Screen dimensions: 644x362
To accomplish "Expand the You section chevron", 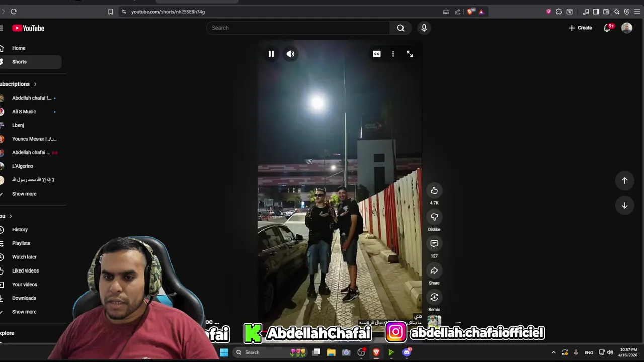I will click(x=11, y=216).
